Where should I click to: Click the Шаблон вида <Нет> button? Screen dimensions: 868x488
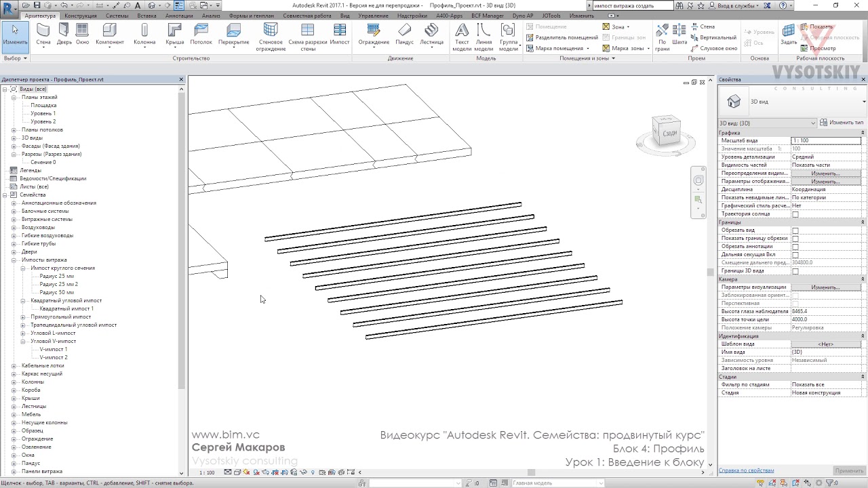[825, 344]
